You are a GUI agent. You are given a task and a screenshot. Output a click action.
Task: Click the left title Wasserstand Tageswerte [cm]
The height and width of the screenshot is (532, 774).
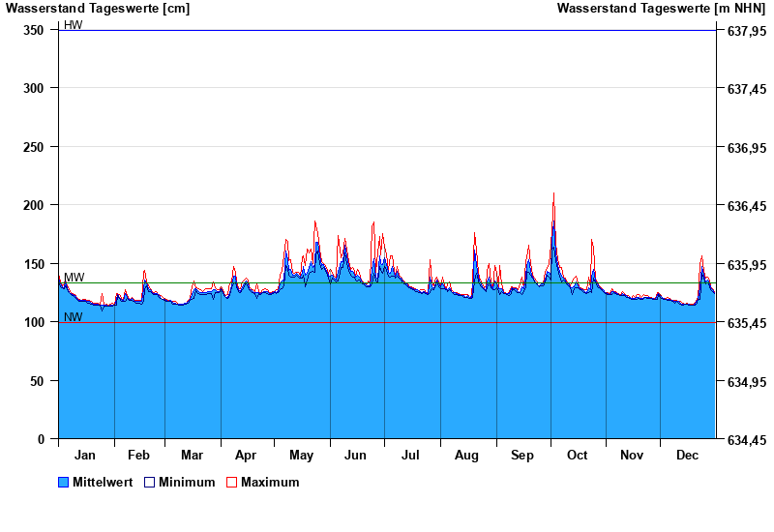98,9
